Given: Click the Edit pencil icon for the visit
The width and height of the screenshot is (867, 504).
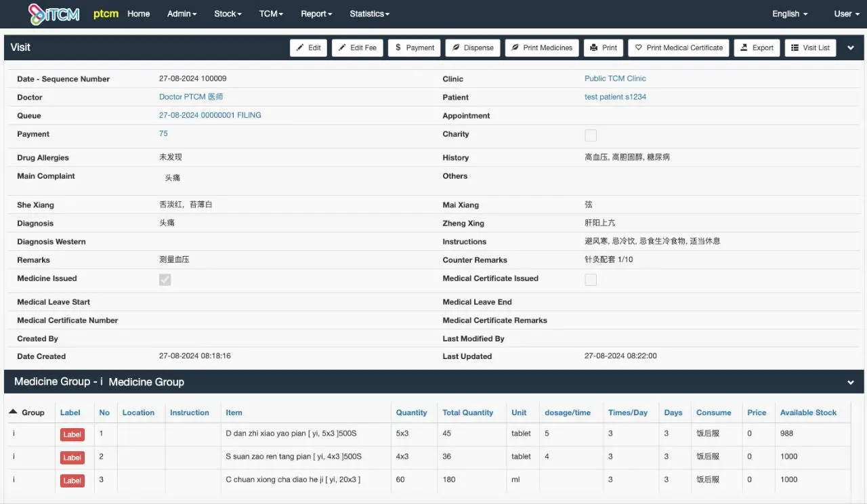Looking at the screenshot, I should (299, 47).
